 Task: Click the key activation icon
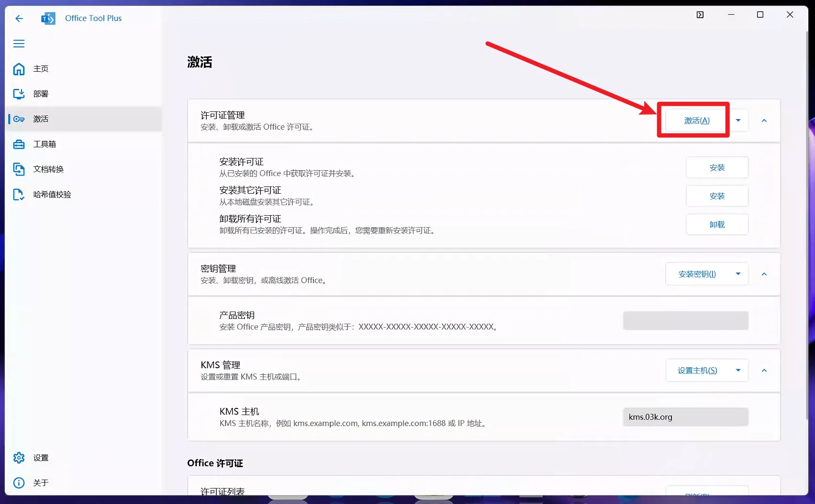(x=19, y=119)
